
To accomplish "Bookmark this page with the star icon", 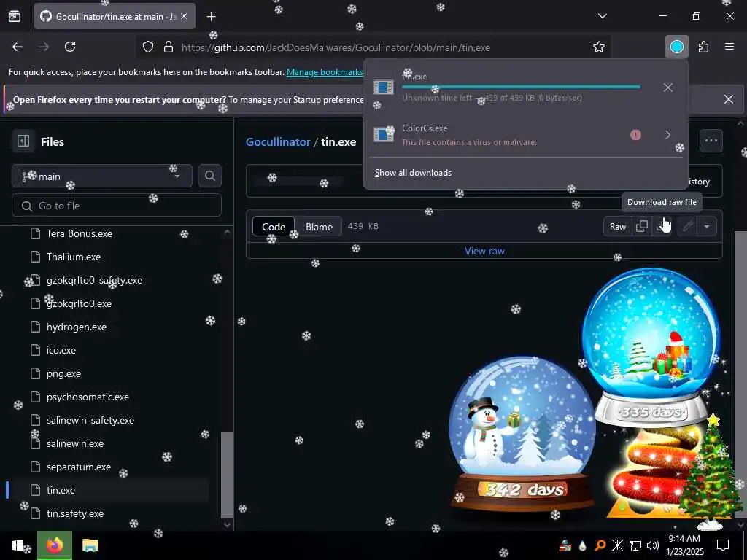I will click(599, 47).
